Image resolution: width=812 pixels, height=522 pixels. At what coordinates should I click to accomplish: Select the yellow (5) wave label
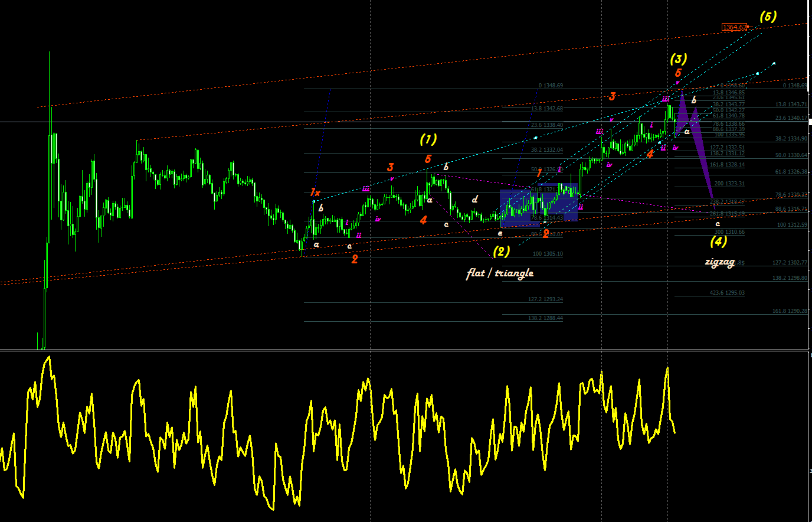tap(768, 17)
